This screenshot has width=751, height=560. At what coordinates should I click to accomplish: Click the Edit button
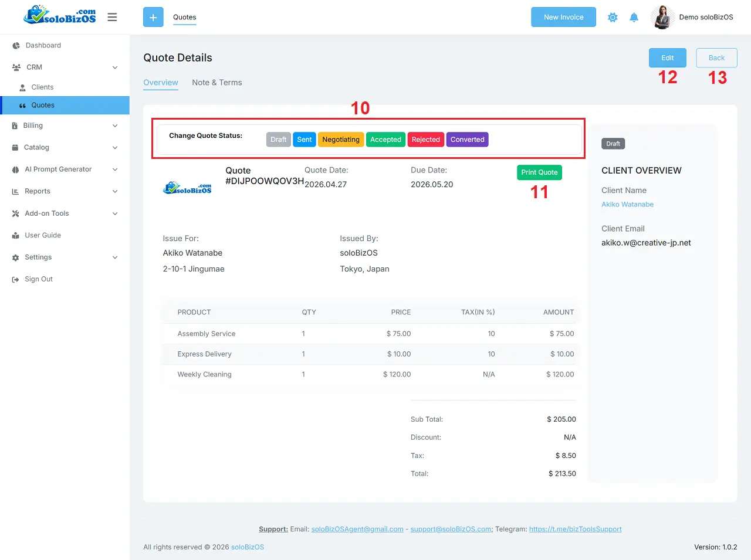click(668, 58)
